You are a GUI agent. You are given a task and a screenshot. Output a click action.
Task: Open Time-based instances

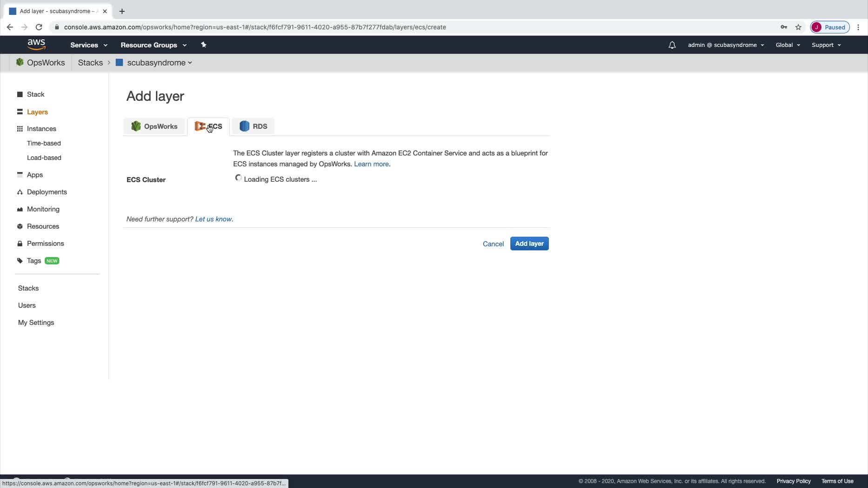(44, 143)
